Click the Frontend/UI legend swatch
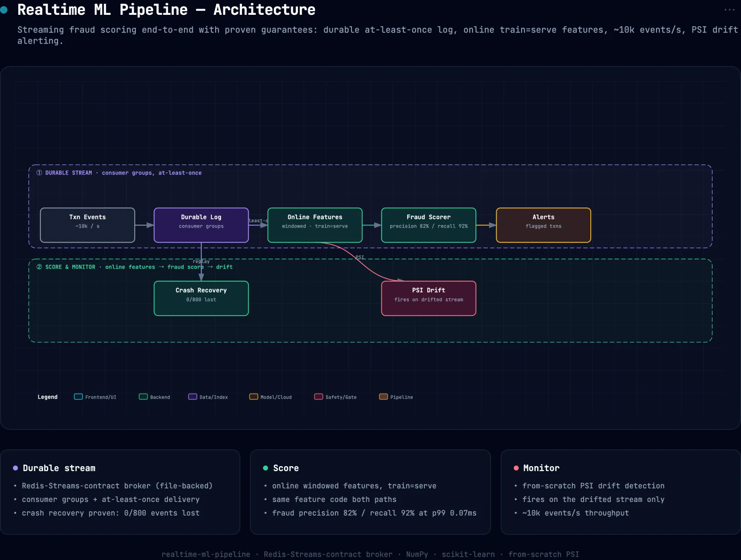Screen dimensions: 741x560 click(x=78, y=397)
